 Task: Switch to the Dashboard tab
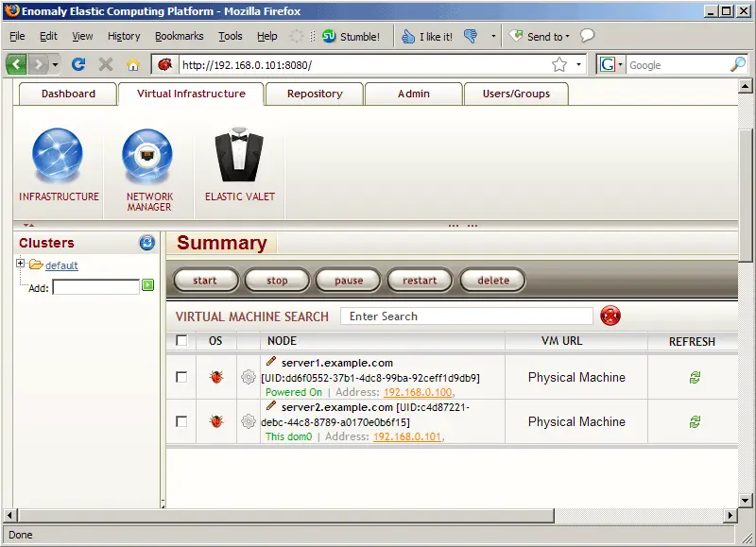click(68, 94)
